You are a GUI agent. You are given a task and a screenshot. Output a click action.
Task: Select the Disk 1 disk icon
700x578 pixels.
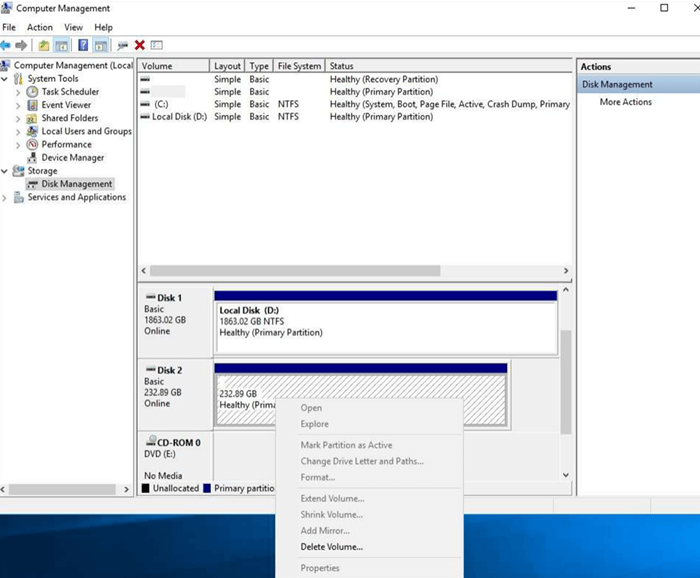(150, 298)
